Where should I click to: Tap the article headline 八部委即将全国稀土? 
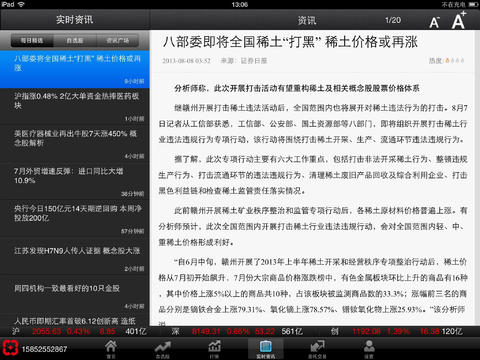tap(290, 42)
